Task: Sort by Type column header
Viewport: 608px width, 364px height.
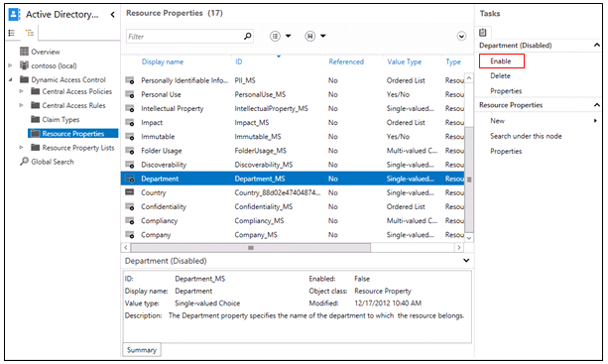Action: 453,62
